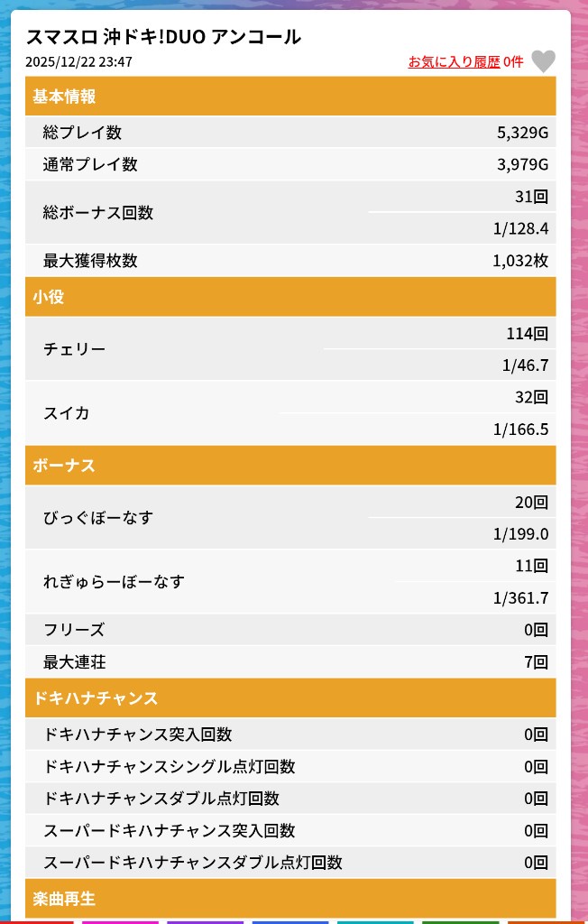The width and height of the screenshot is (588, 924).
Task: Click the チェリー count row
Action: click(290, 349)
